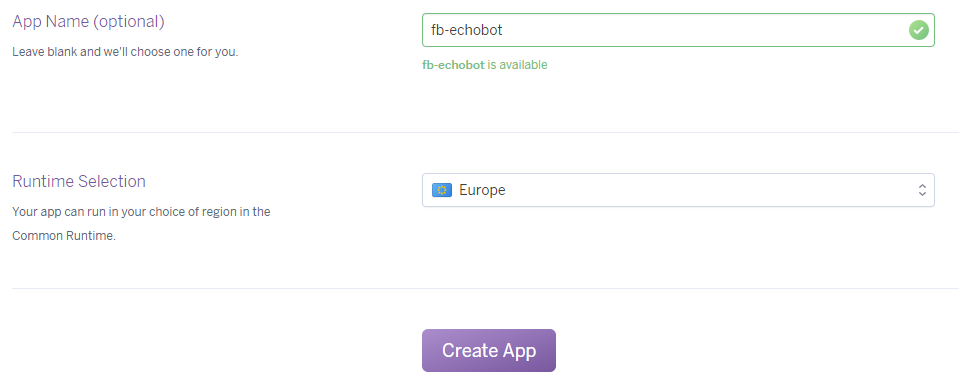Click the 'Your app can run in your choice' description

click(141, 212)
